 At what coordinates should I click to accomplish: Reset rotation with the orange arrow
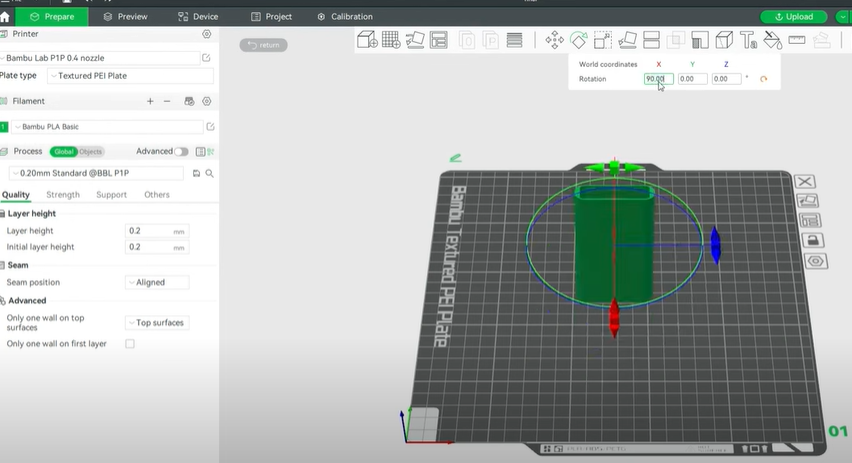pyautogui.click(x=763, y=79)
